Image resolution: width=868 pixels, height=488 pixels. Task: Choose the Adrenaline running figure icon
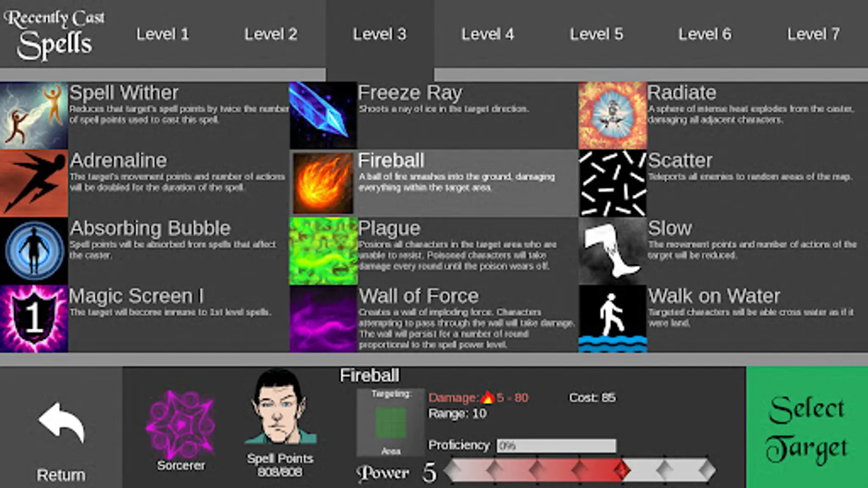[x=34, y=183]
